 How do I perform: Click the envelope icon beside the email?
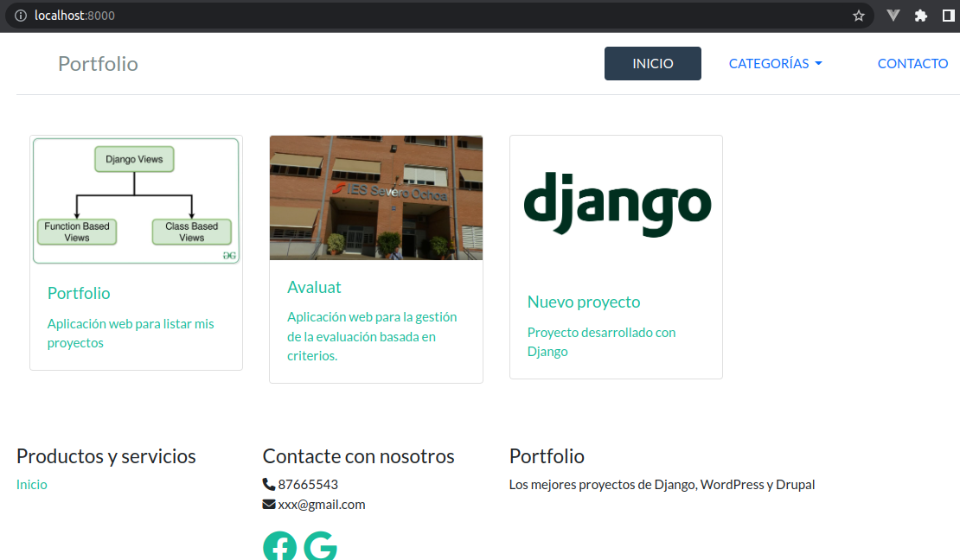click(269, 504)
